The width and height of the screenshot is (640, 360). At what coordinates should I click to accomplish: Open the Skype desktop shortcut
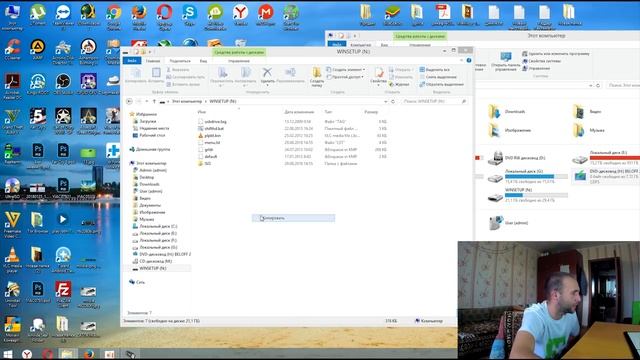pyautogui.click(x=189, y=16)
